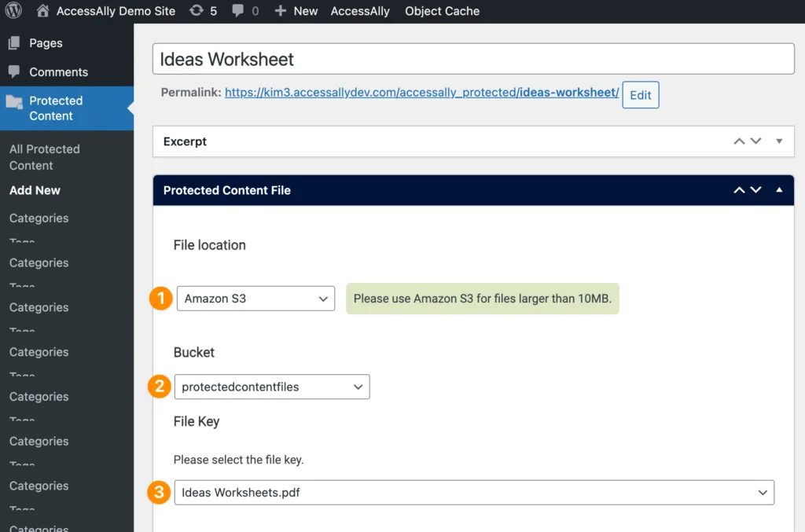Open the protectedcontentfiles bucket dropdown

[272, 387]
